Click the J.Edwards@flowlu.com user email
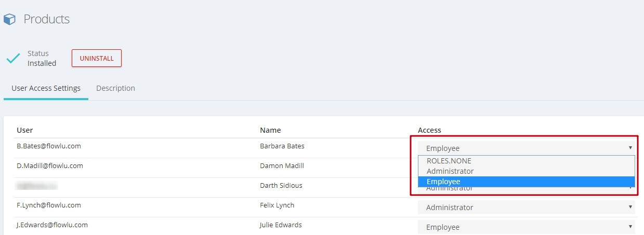 point(52,225)
